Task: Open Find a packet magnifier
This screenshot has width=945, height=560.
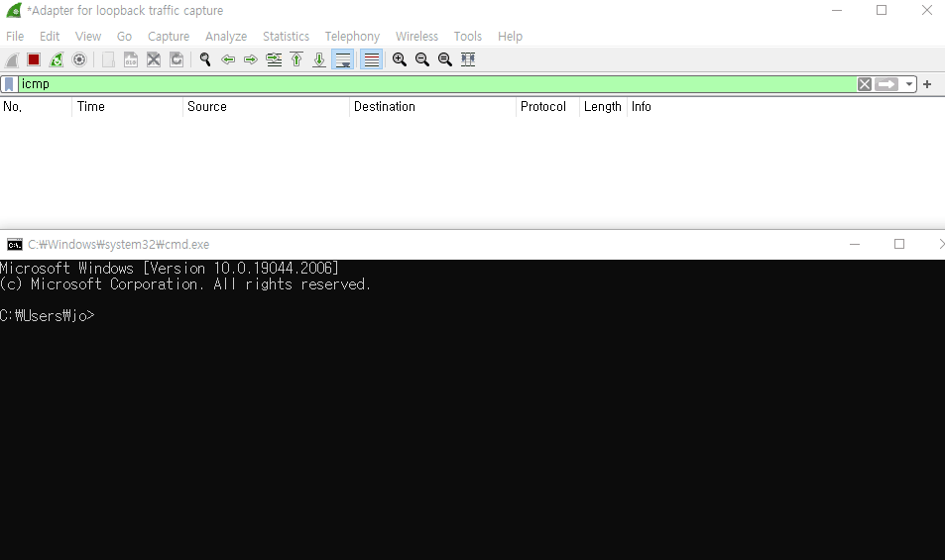Action: [205, 59]
